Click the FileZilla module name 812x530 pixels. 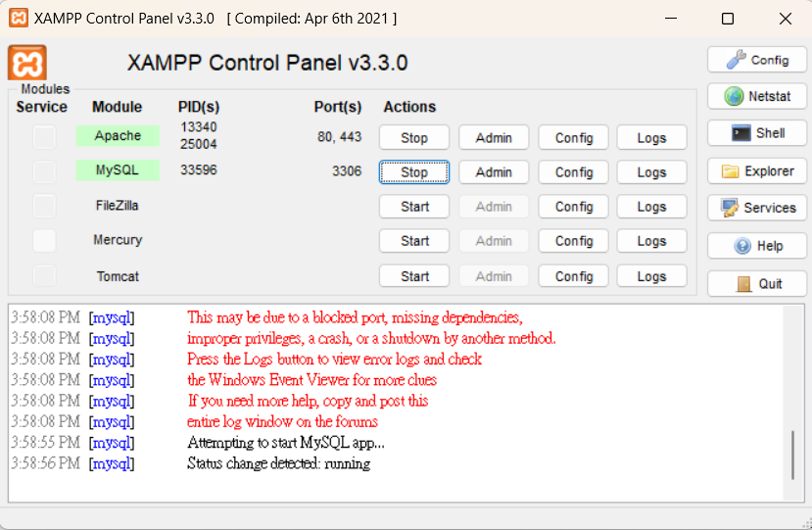(117, 206)
